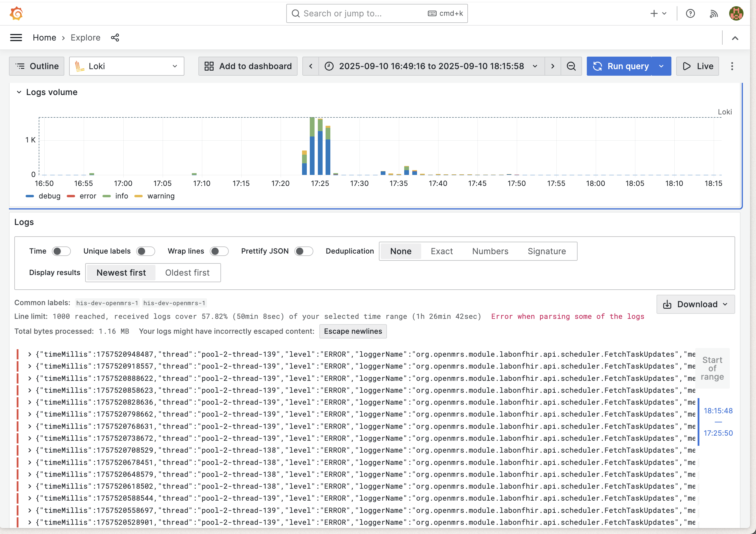Screen dimensions: 756x534
Task: Choose Oldest first display order
Action: (187, 273)
